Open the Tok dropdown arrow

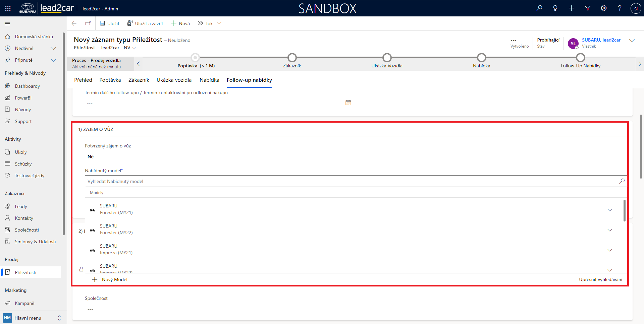[x=219, y=23]
